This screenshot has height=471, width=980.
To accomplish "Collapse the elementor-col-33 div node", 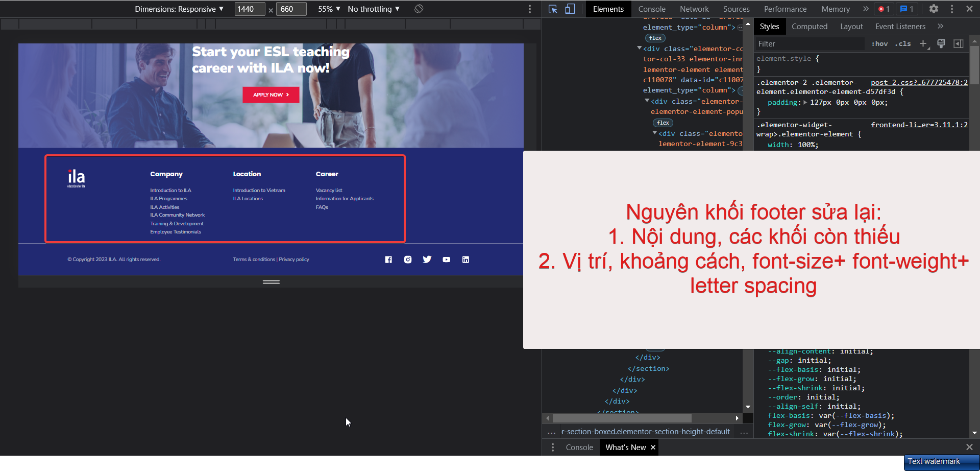I will pos(639,49).
